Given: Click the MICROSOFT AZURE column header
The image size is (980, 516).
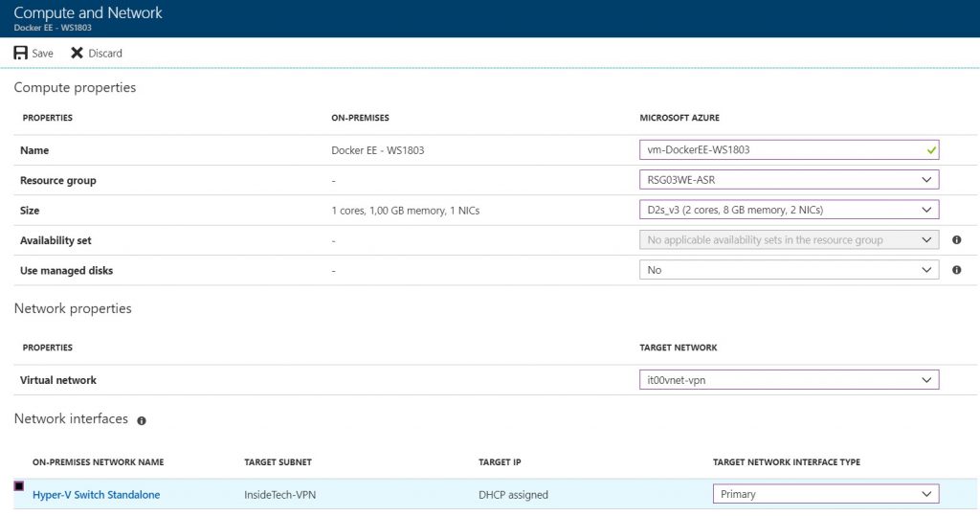Looking at the screenshot, I should pyautogui.click(x=679, y=118).
